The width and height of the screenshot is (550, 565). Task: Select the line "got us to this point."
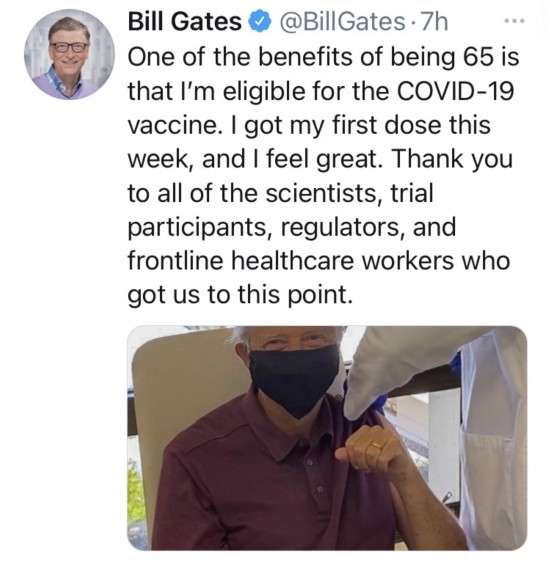click(x=240, y=295)
